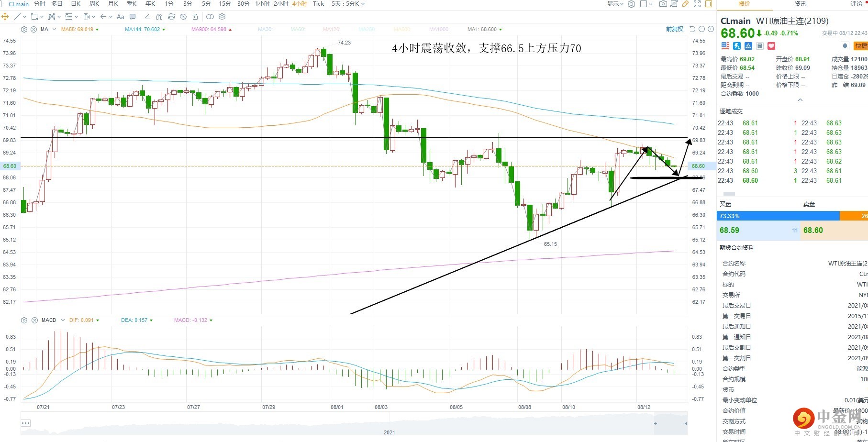868x442 pixels.
Task: Open the MACD indicator settings gear
Action: pyautogui.click(x=24, y=320)
